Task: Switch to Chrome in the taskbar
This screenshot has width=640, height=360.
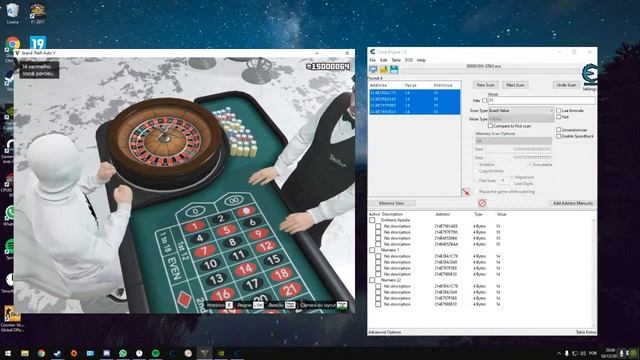Action: (x=41, y=353)
